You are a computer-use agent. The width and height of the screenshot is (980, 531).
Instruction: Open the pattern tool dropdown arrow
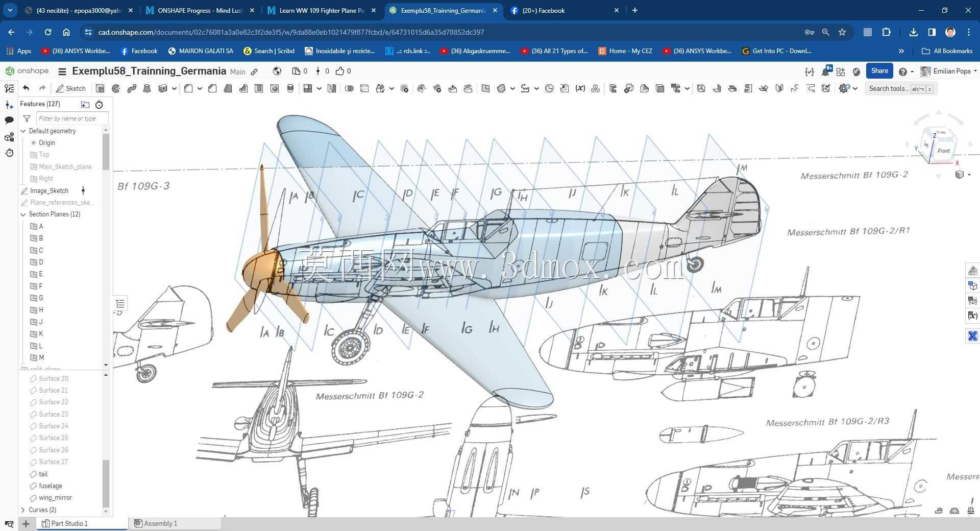[x=319, y=88]
